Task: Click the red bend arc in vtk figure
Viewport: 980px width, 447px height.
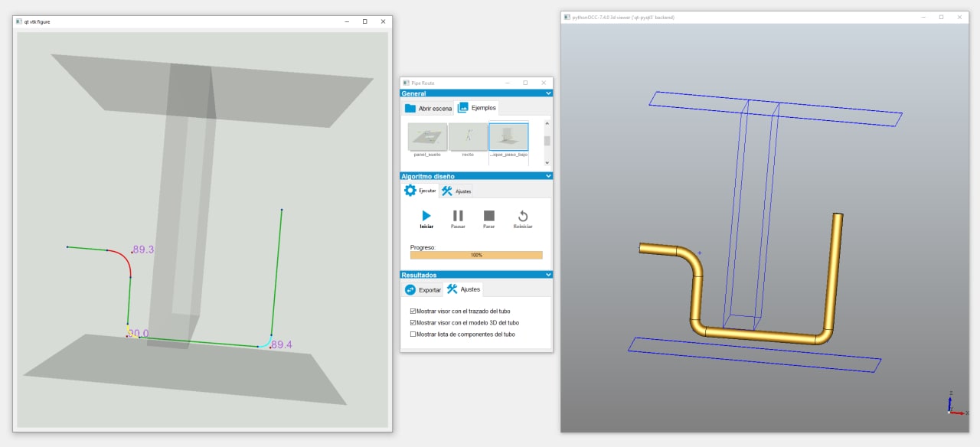Action: (x=124, y=259)
